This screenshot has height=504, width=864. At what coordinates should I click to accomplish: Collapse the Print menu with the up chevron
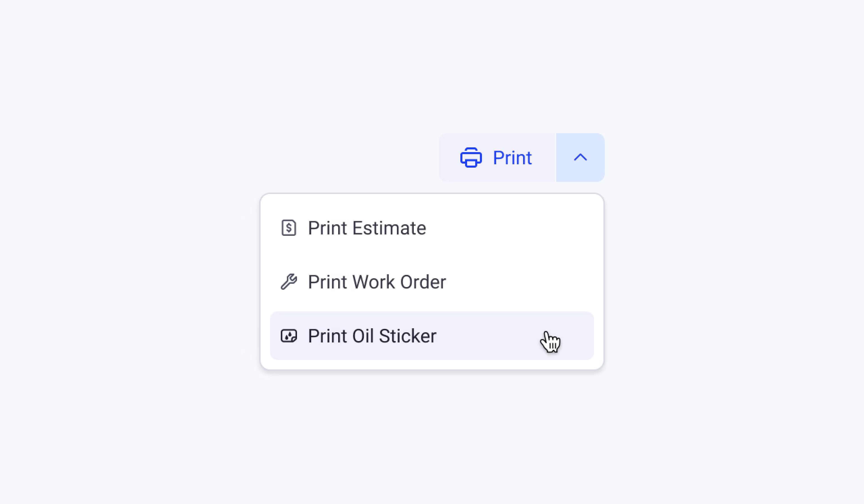tap(580, 158)
